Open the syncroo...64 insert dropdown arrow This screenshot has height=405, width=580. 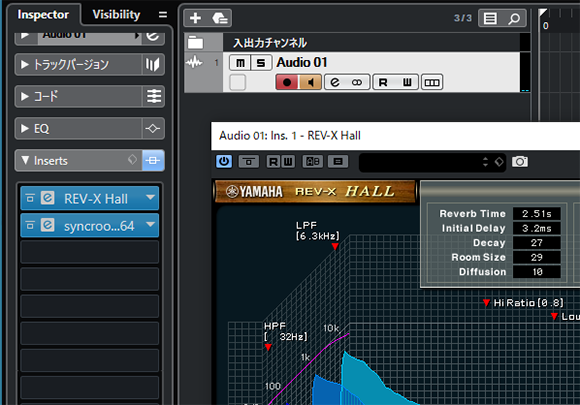coord(150,224)
